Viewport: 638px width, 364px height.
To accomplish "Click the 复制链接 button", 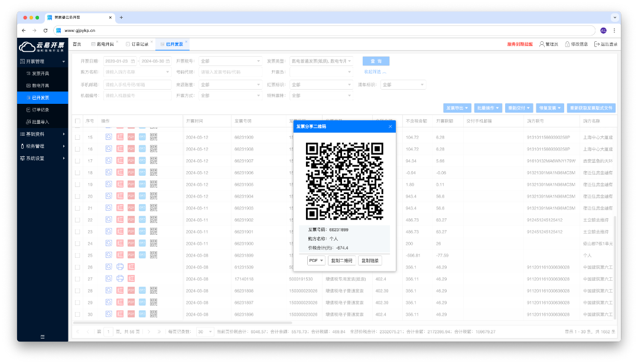I will (x=370, y=260).
